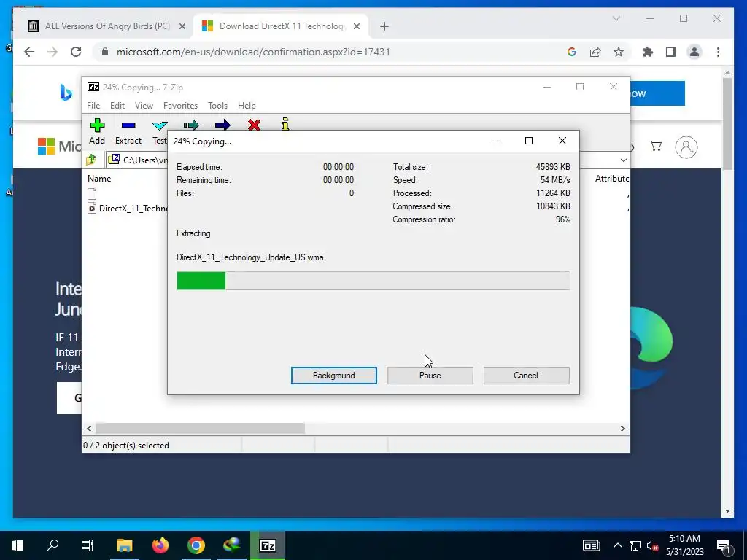The width and height of the screenshot is (747, 560).
Task: Click right arrow of 7-Zip horizontal scrollbar
Action: pyautogui.click(x=623, y=428)
